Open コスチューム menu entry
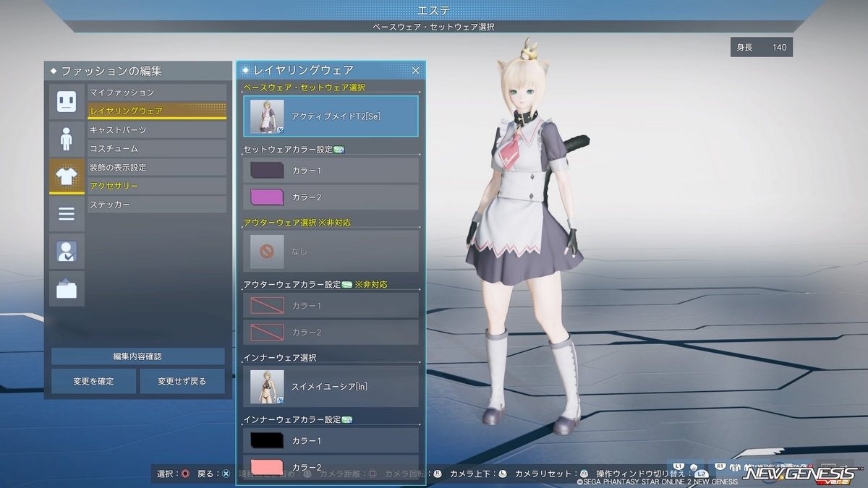 pyautogui.click(x=157, y=149)
